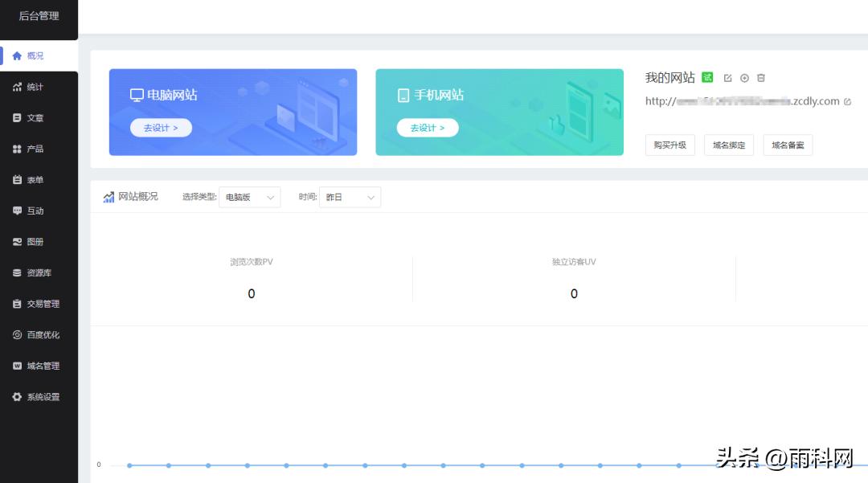
Task: Click the 购买升级 button
Action: (x=669, y=145)
